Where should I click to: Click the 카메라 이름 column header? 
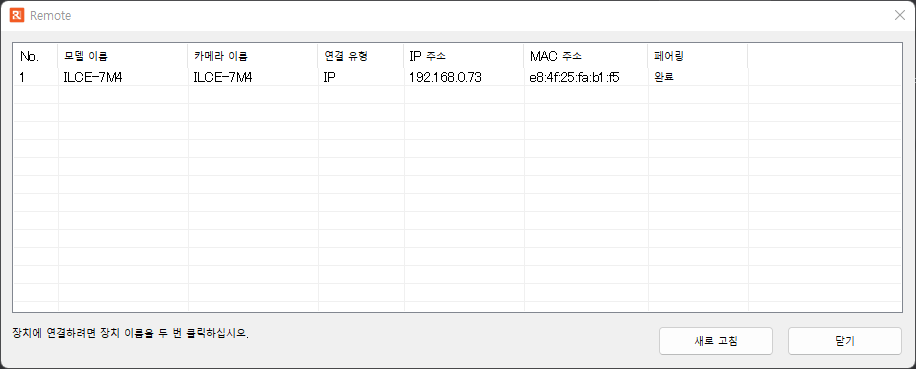click(253, 57)
